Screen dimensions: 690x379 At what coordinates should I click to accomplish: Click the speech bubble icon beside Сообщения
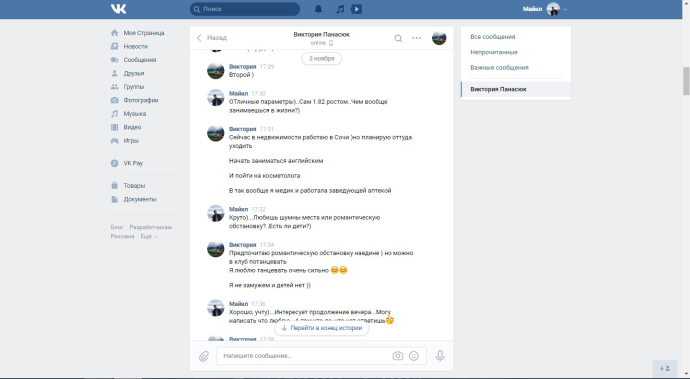[114, 60]
